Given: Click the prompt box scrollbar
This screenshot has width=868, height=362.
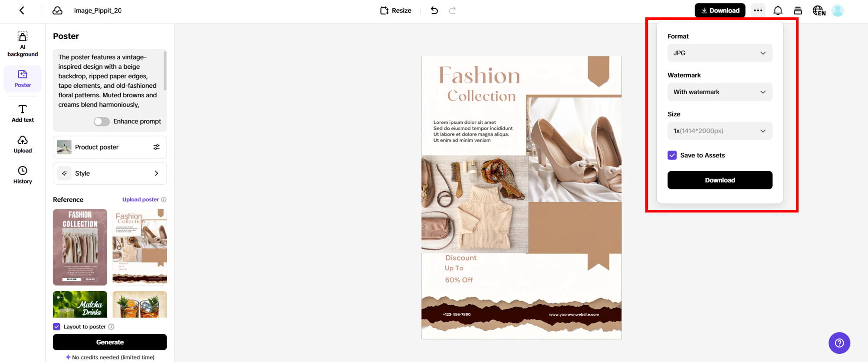Looking at the screenshot, I should [x=165, y=70].
